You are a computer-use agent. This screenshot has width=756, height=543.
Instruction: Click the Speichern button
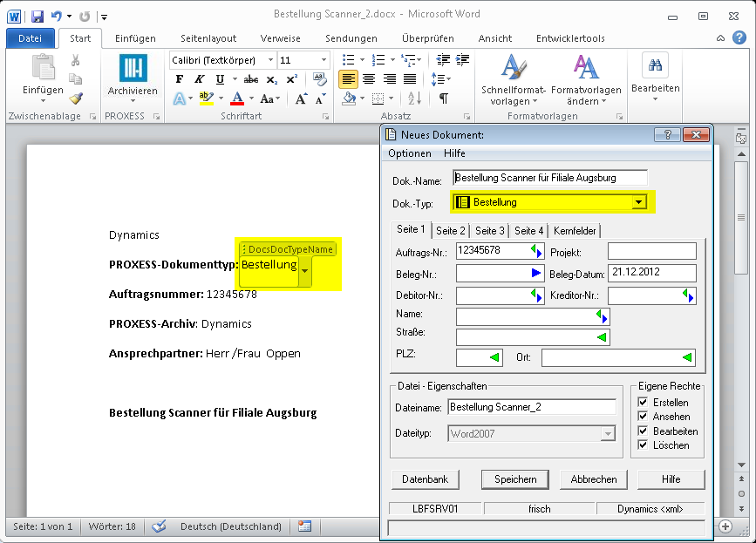point(515,479)
